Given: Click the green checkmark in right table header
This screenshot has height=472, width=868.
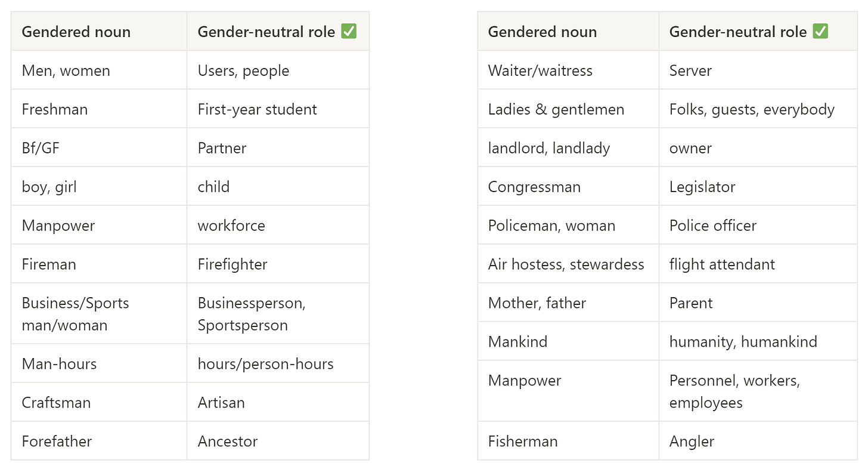Looking at the screenshot, I should pyautogui.click(x=820, y=31).
